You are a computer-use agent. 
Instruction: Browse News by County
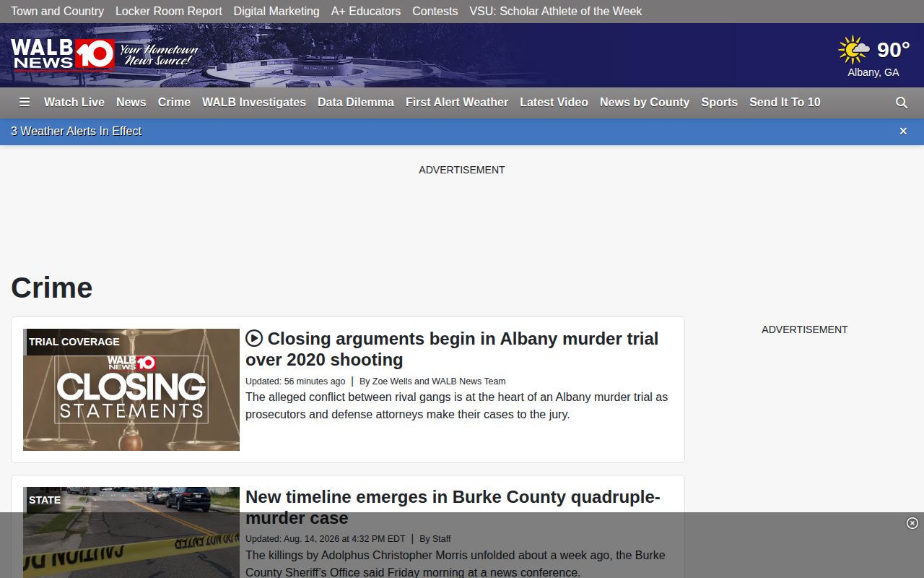click(x=645, y=103)
